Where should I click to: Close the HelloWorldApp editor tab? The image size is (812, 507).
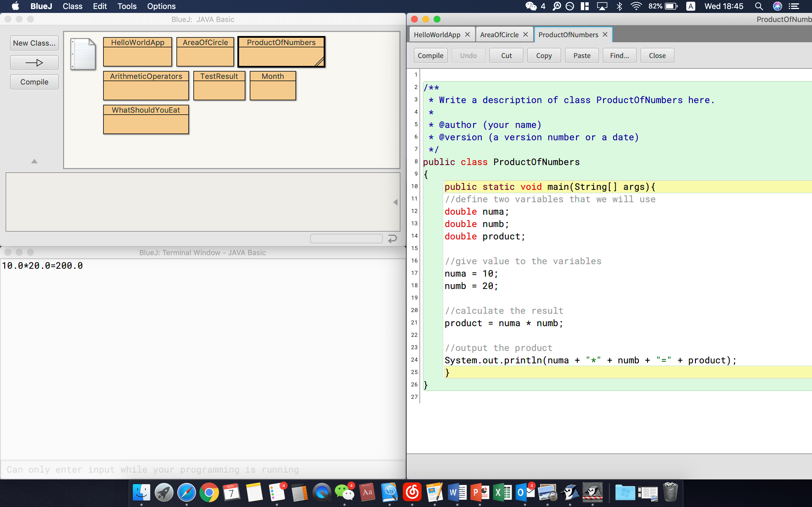coord(467,35)
